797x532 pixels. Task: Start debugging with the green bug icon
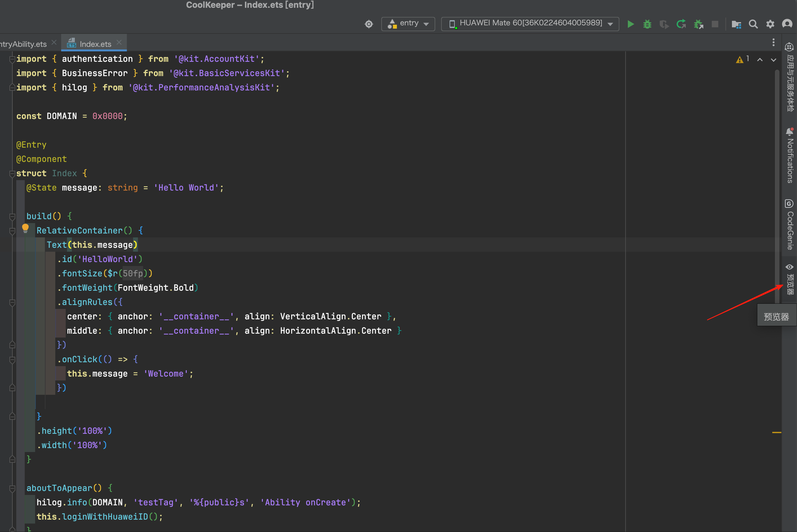(647, 24)
